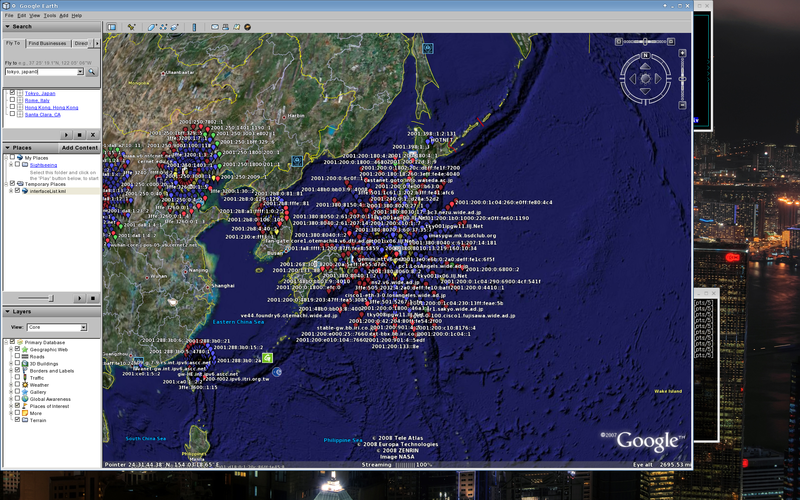Open the File menu
Viewport: 800px width, 500px height.
9,16
